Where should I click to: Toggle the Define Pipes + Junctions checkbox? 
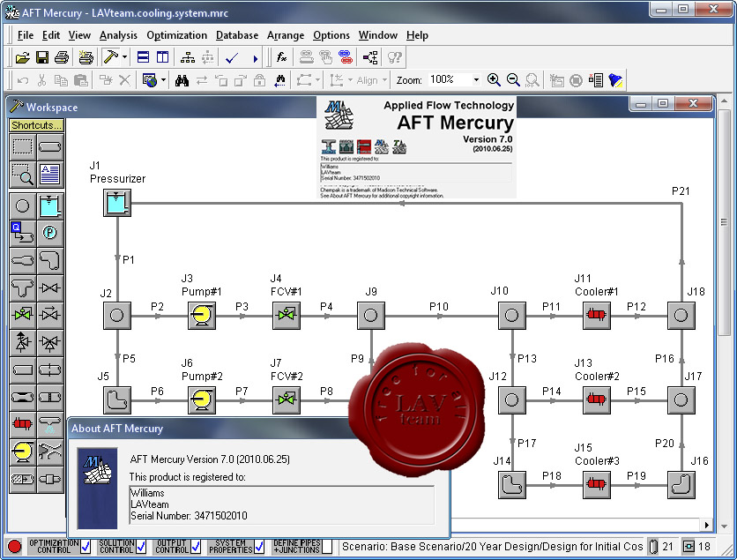328,547
